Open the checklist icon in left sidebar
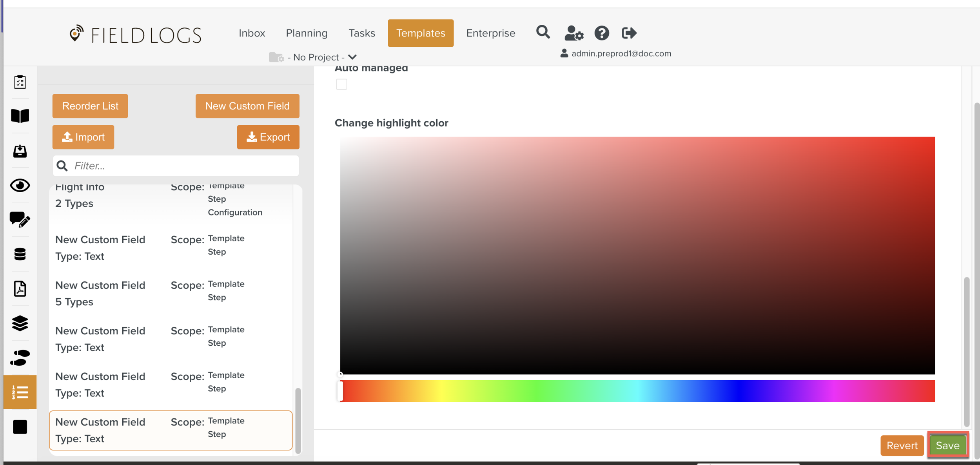 pos(20,82)
